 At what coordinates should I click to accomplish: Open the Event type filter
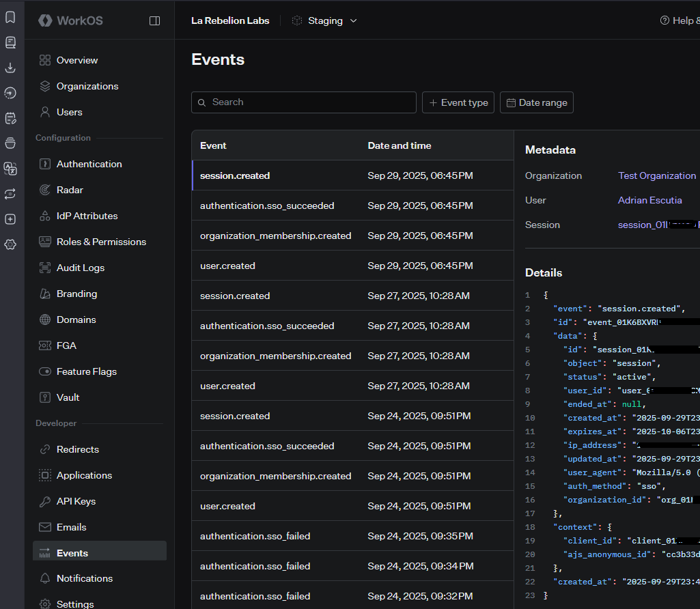point(458,102)
